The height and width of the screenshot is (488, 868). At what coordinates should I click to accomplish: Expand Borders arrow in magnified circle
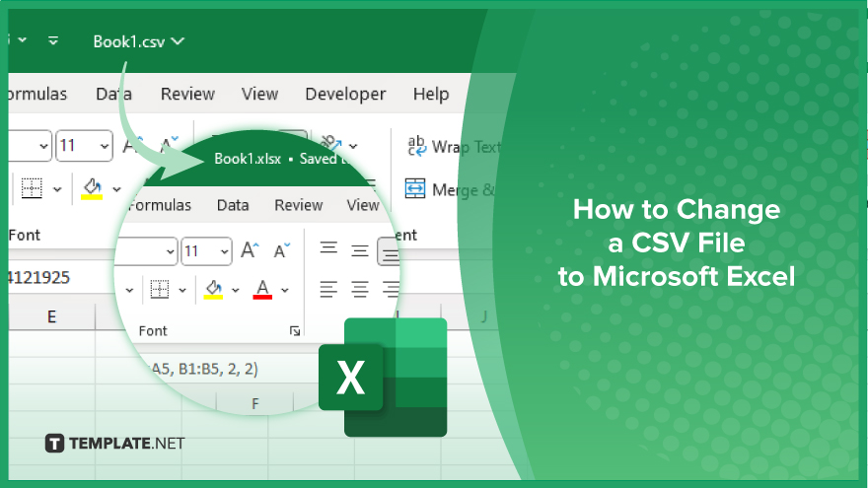tap(182, 290)
